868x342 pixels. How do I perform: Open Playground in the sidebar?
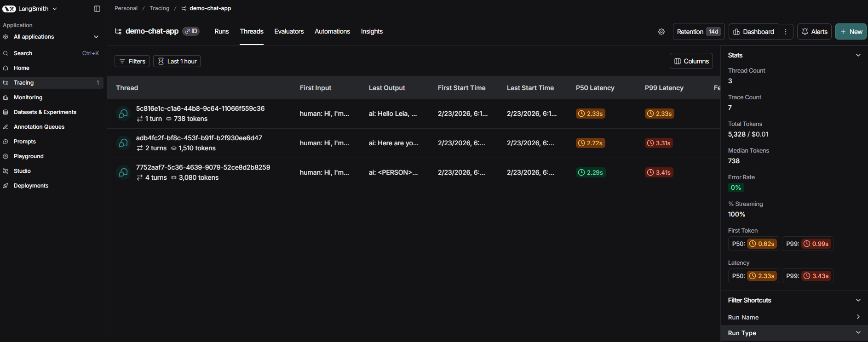(x=52, y=156)
